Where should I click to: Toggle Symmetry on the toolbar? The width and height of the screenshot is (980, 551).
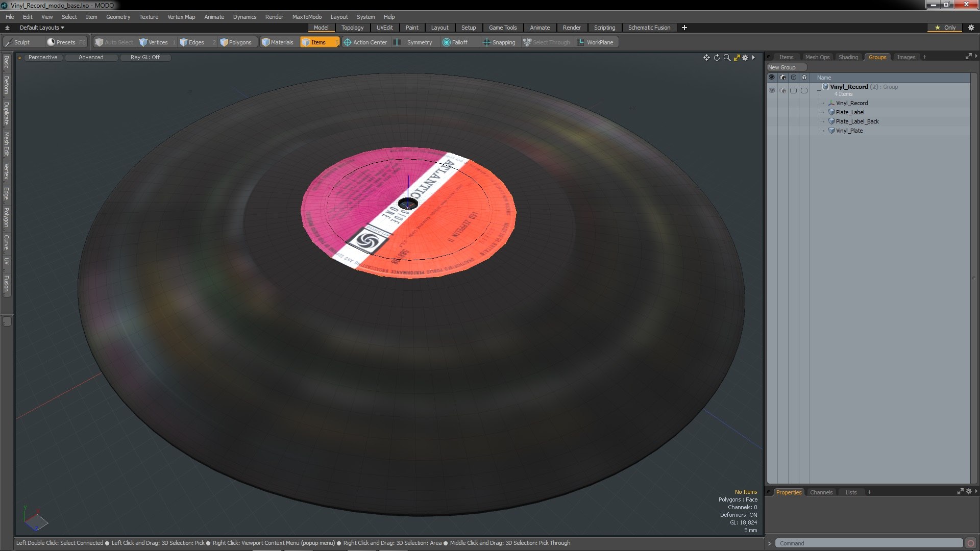[x=415, y=42]
